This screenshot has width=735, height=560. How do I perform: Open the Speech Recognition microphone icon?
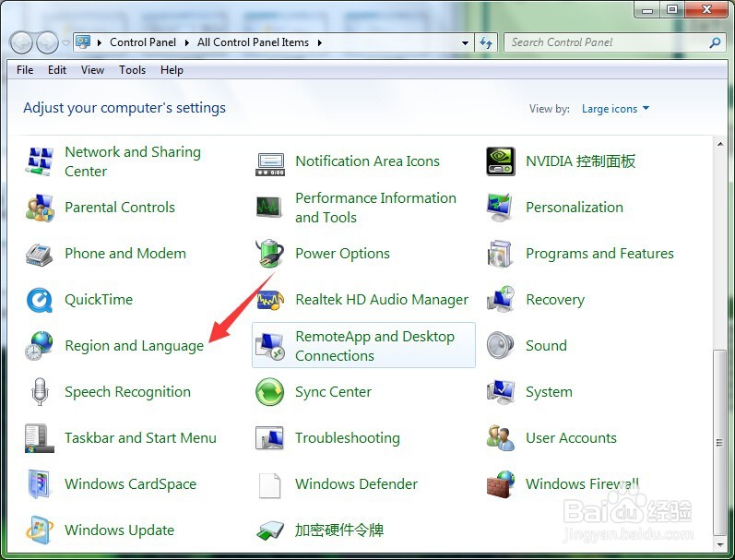point(40,391)
